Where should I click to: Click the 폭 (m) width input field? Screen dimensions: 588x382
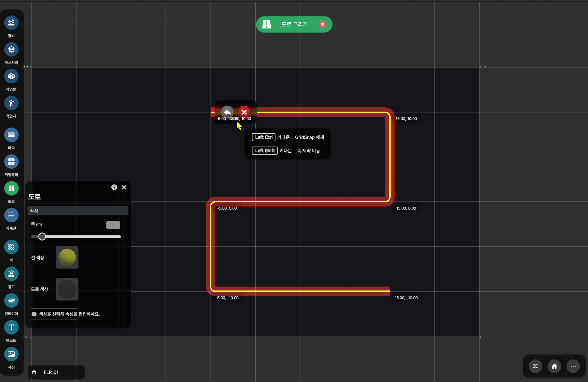[113, 225]
